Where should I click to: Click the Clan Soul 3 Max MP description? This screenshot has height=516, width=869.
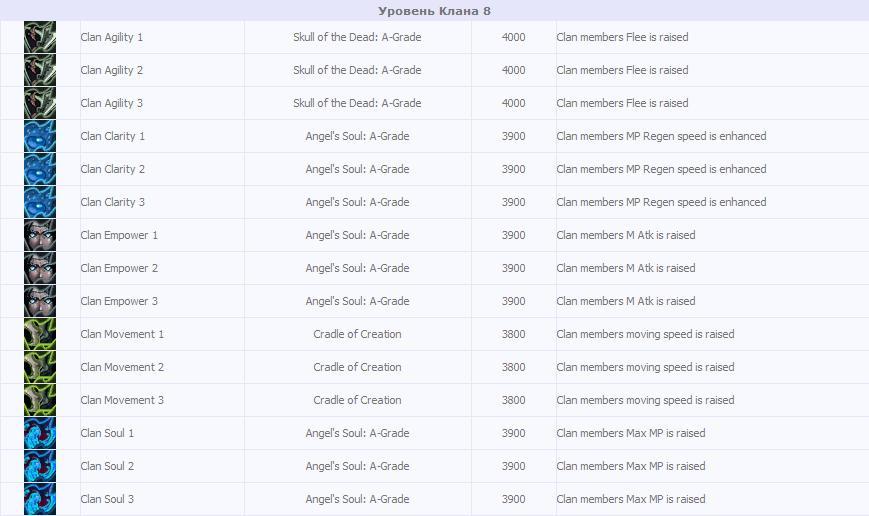coord(631,499)
